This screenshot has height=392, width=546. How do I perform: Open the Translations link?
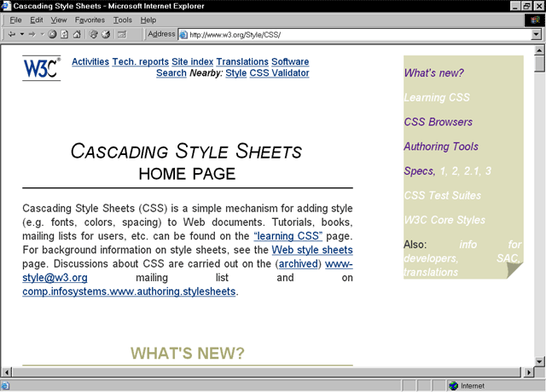click(x=242, y=61)
